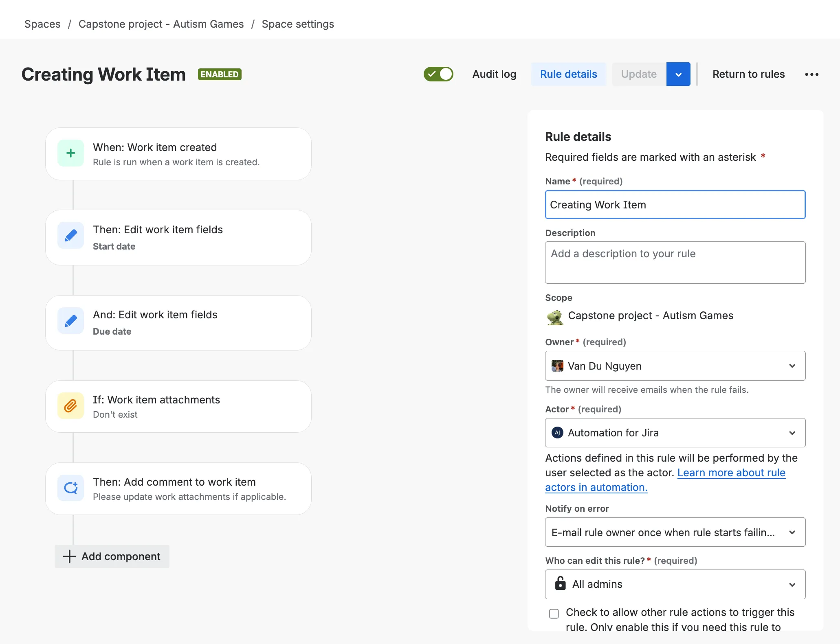Click the green plus trigger icon
The width and height of the screenshot is (840, 644).
[70, 153]
